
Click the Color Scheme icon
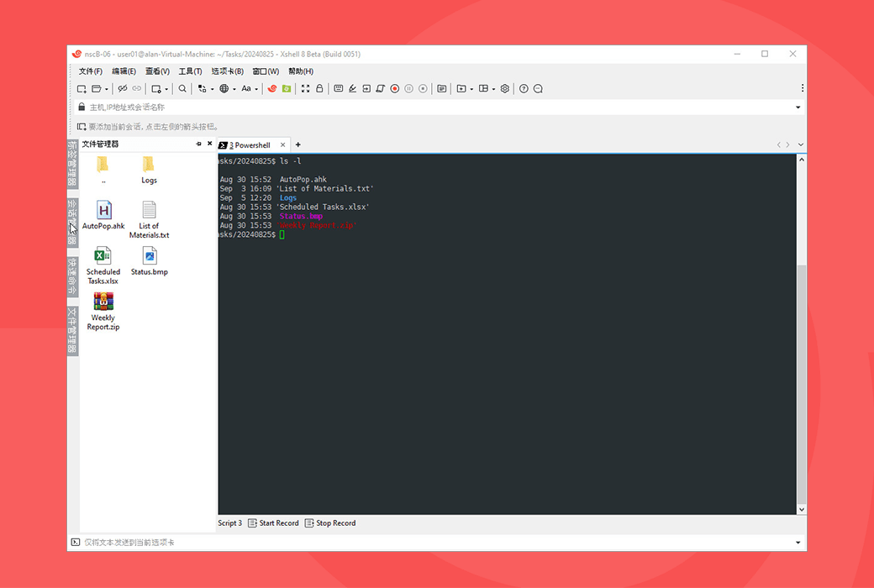(x=202, y=88)
